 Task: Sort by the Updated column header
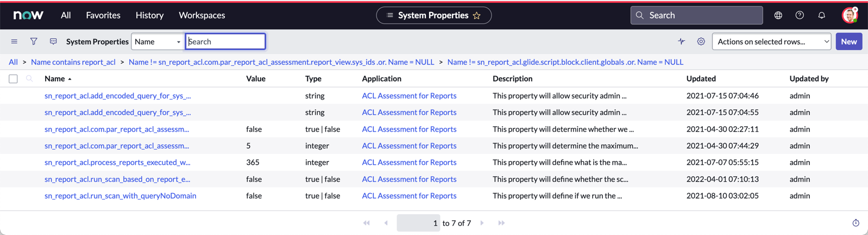click(x=701, y=79)
